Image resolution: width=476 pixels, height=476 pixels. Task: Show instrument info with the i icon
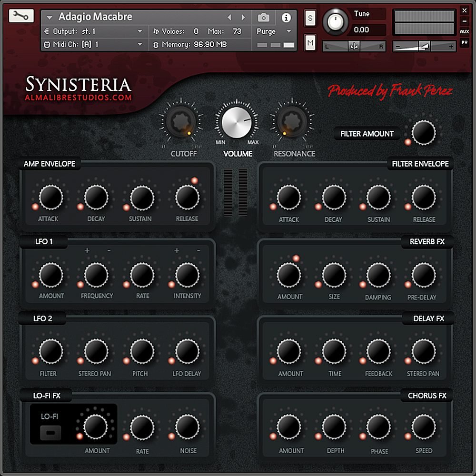[286, 18]
